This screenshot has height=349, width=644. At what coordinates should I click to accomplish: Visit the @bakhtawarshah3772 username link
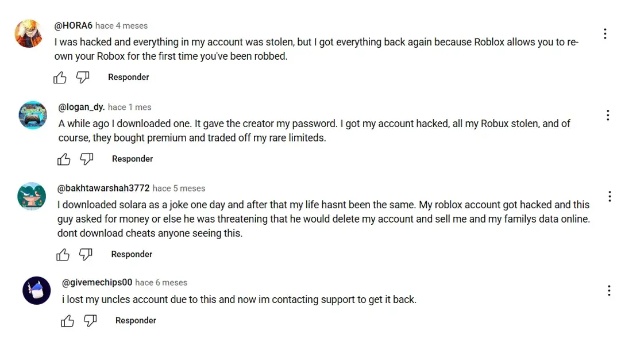[x=103, y=188]
